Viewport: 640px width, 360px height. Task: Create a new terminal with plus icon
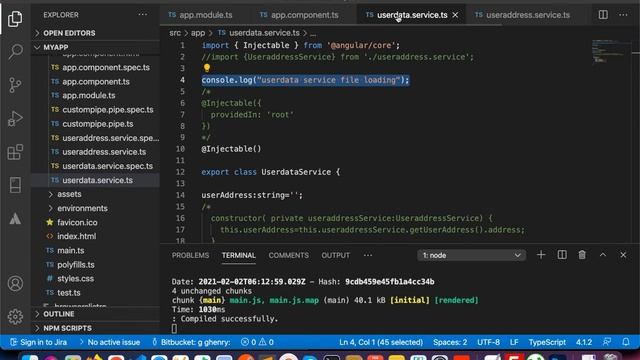(x=541, y=255)
